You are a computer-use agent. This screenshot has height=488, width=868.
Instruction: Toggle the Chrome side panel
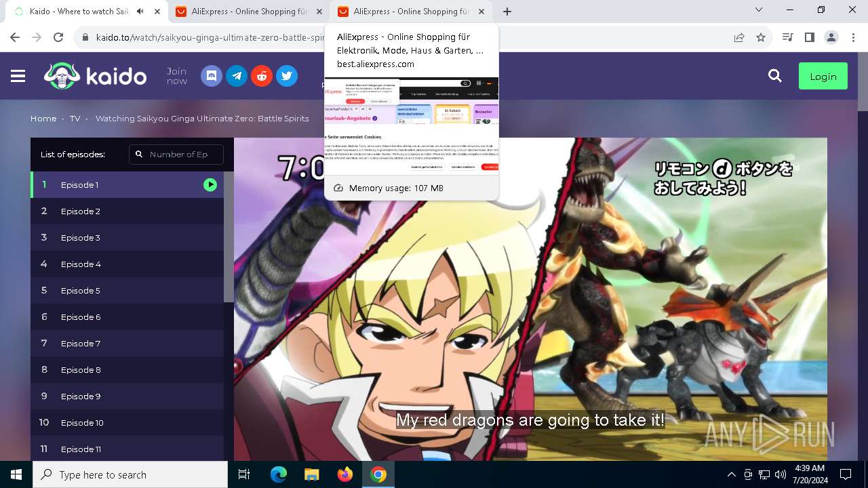click(809, 37)
